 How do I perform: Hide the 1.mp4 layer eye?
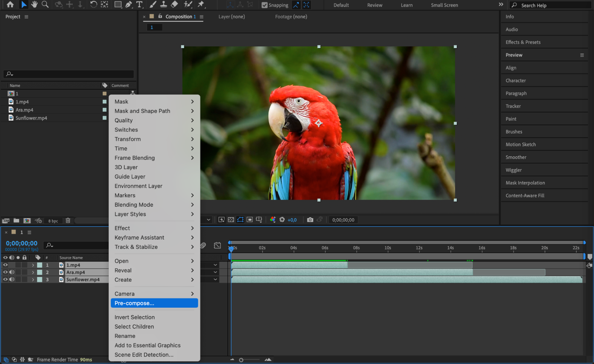tap(5, 265)
